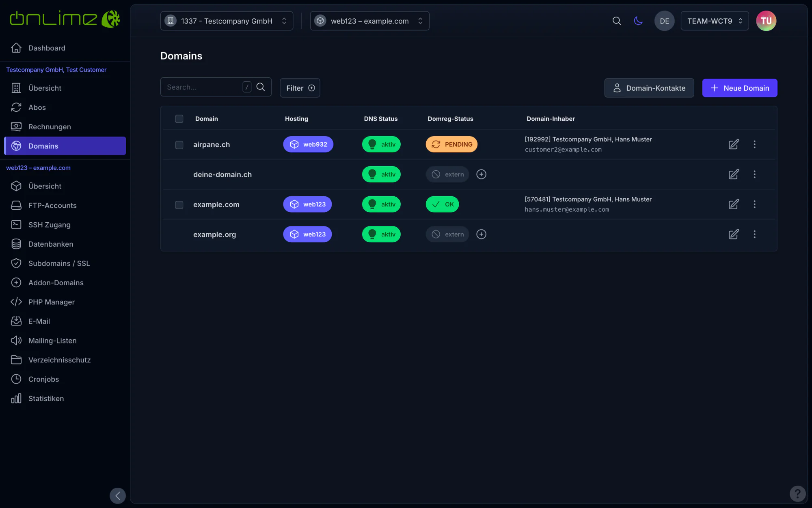Click the domain Search input field
The width and height of the screenshot is (812, 508).
[x=203, y=87]
